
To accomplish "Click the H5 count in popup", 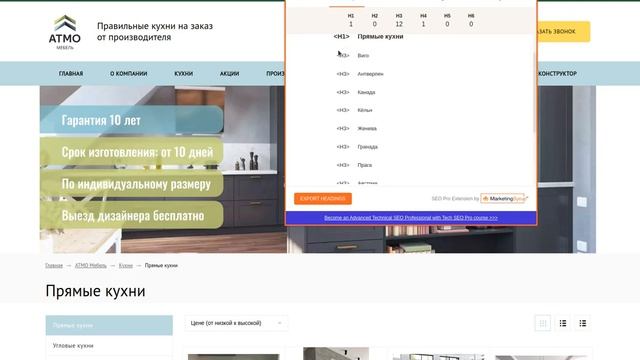I will [447, 24].
